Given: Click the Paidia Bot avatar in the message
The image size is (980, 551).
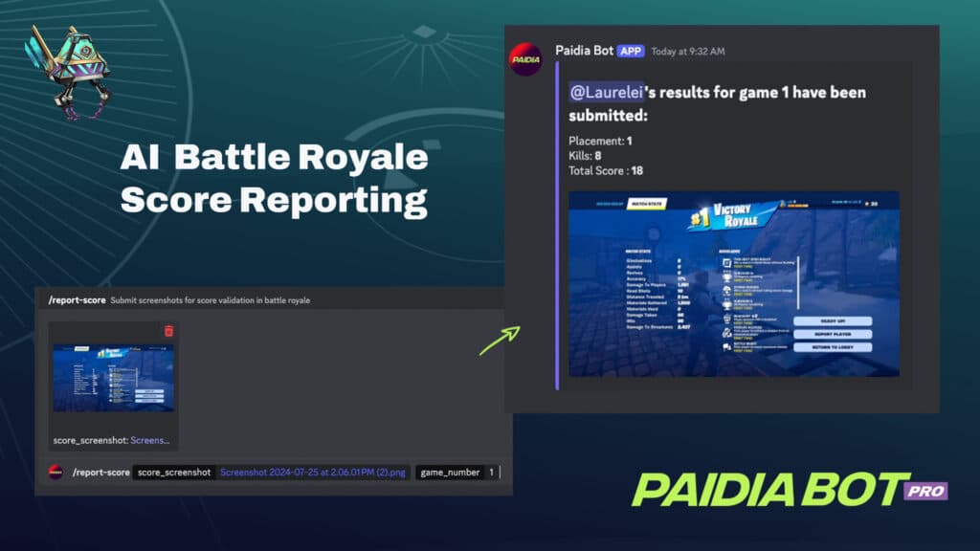Looking at the screenshot, I should [x=527, y=61].
